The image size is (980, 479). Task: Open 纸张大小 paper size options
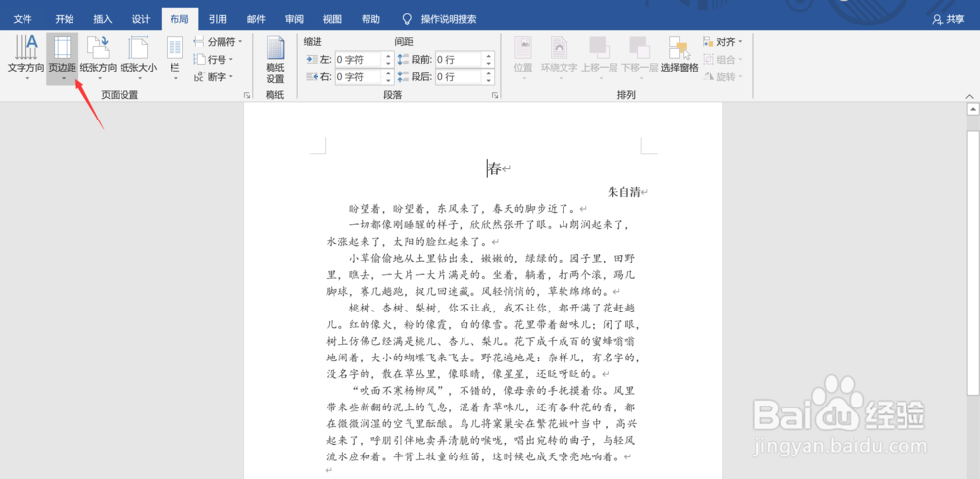click(139, 59)
